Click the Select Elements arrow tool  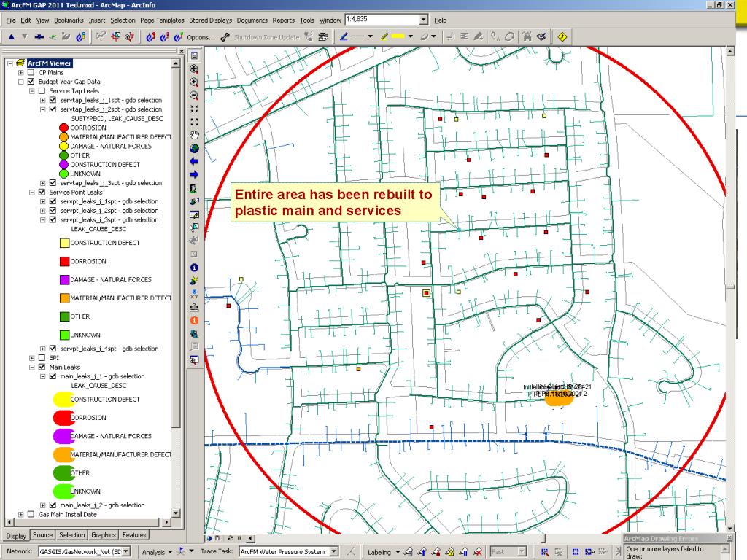pos(194,227)
